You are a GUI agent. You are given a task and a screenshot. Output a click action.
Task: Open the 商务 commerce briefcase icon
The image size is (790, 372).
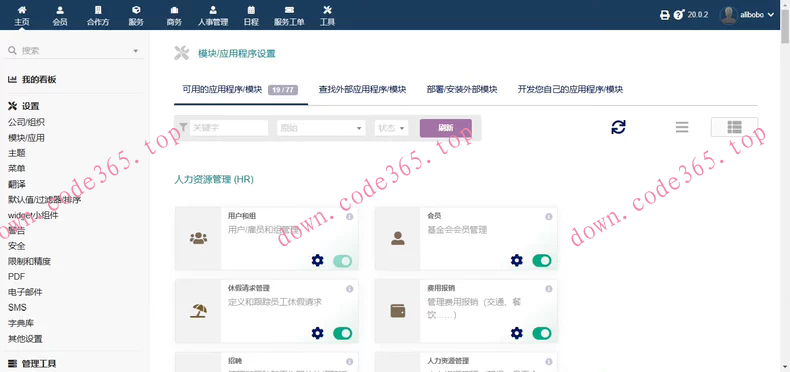(x=174, y=10)
